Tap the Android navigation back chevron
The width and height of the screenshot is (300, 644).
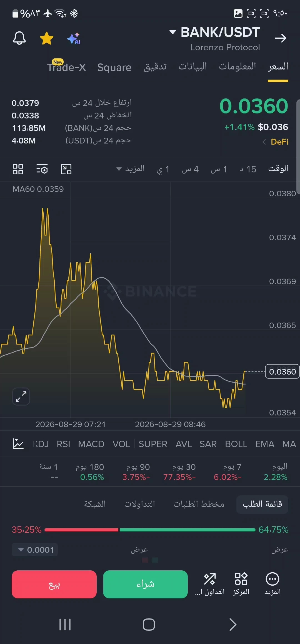(233, 625)
